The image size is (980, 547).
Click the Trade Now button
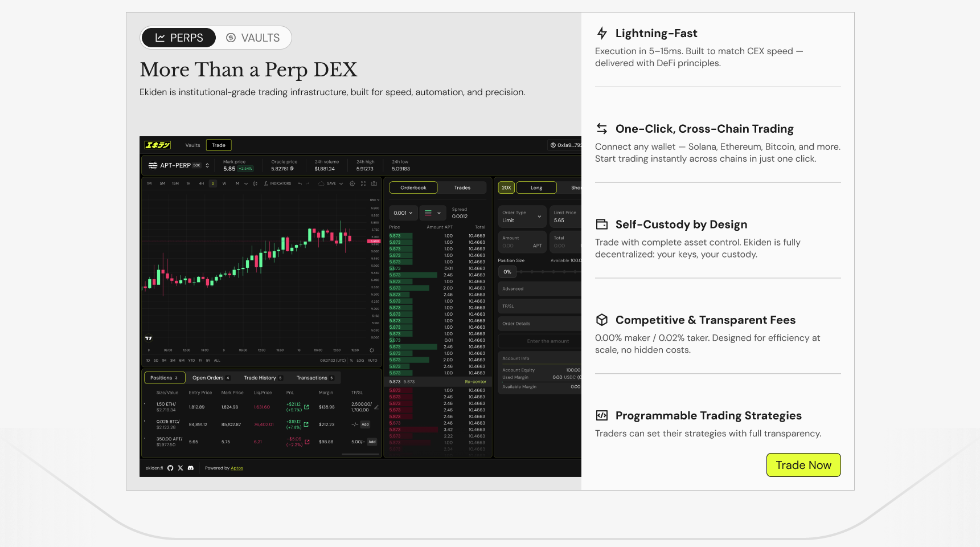(x=803, y=465)
